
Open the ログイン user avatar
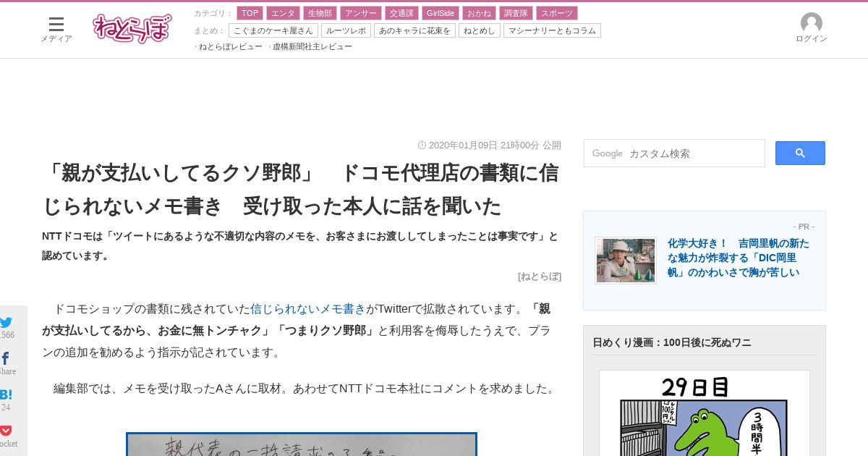811,28
